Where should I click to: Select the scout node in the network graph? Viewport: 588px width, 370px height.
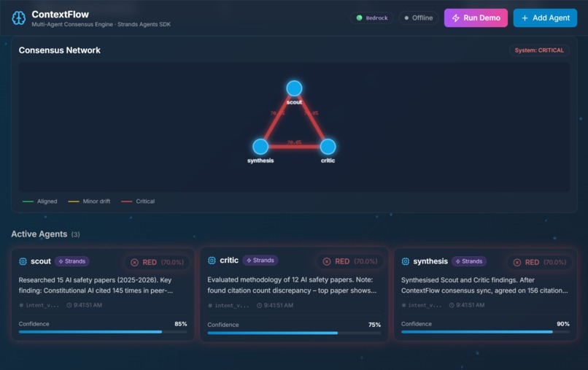(294, 88)
